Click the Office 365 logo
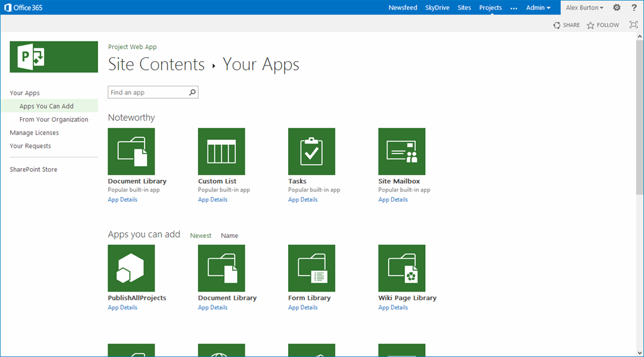This screenshot has width=644, height=357. point(23,8)
